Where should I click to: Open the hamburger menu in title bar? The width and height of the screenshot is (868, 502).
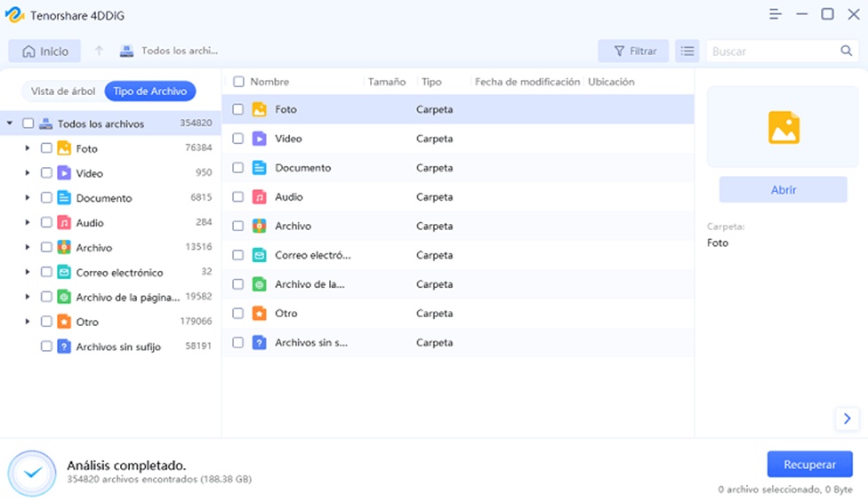[776, 14]
